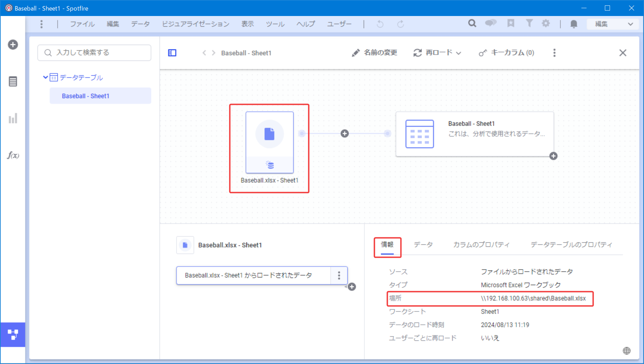
Task: Go back with the left chevron in breadcrumb
Action: [x=204, y=53]
